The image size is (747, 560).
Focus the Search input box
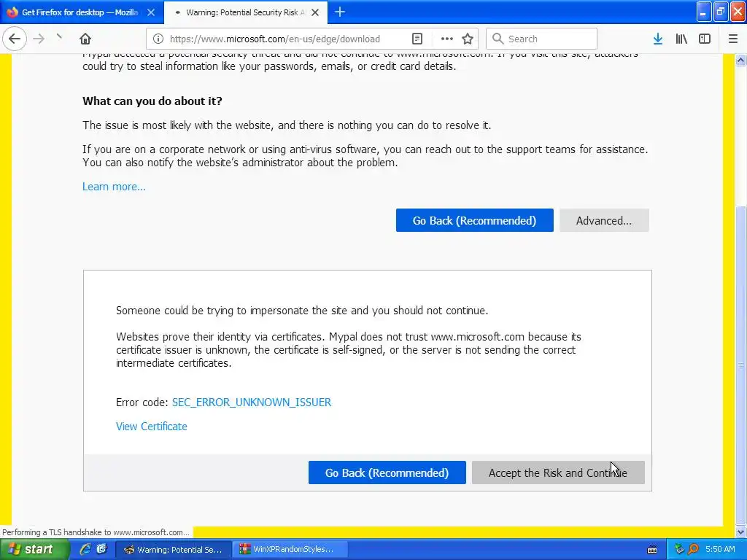[541, 39]
